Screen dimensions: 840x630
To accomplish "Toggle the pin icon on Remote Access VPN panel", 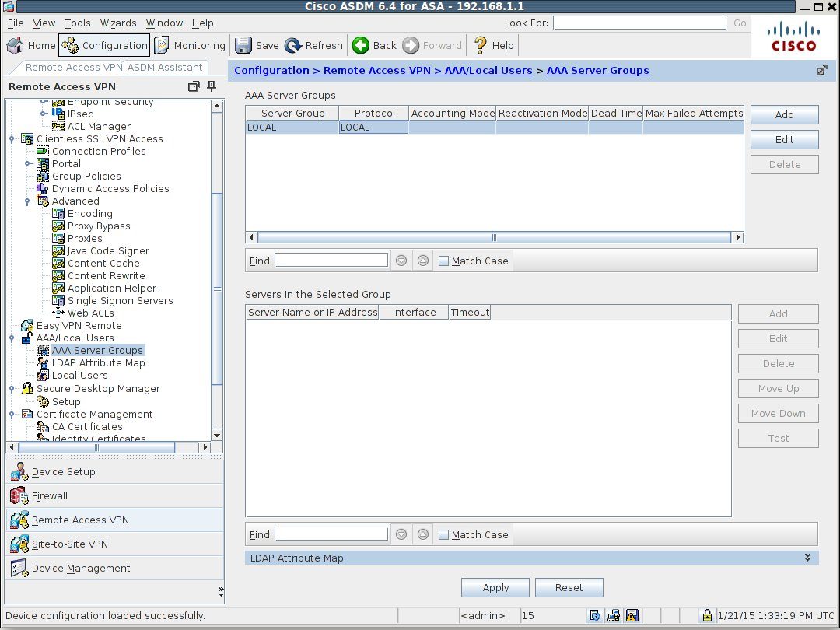I will 211,86.
